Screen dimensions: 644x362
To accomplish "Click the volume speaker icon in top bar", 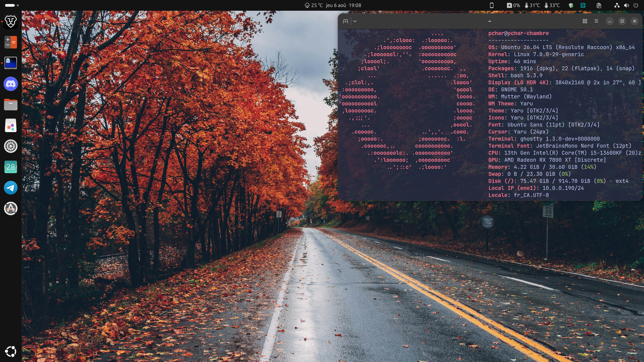I will pos(627,5).
